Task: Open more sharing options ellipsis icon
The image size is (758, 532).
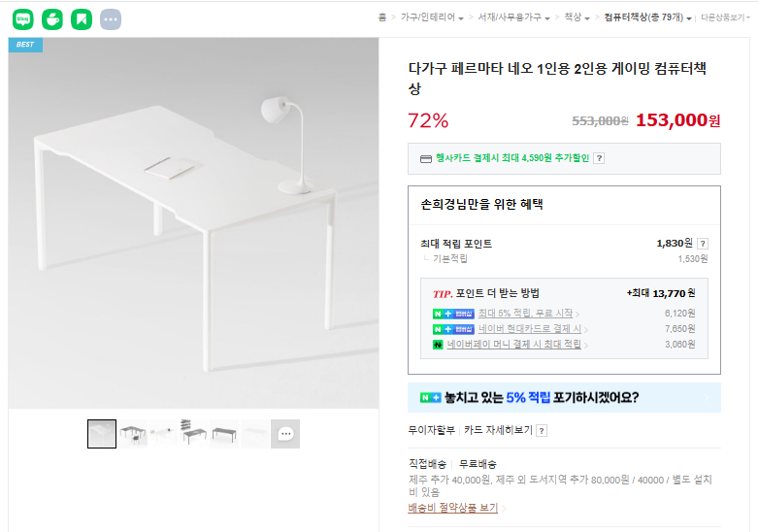Action: click(x=111, y=18)
